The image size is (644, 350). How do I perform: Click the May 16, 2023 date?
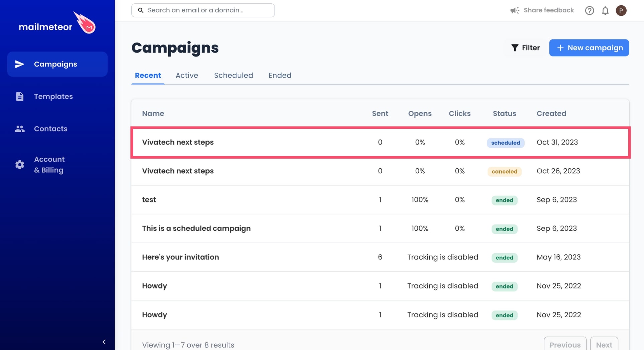(x=559, y=257)
